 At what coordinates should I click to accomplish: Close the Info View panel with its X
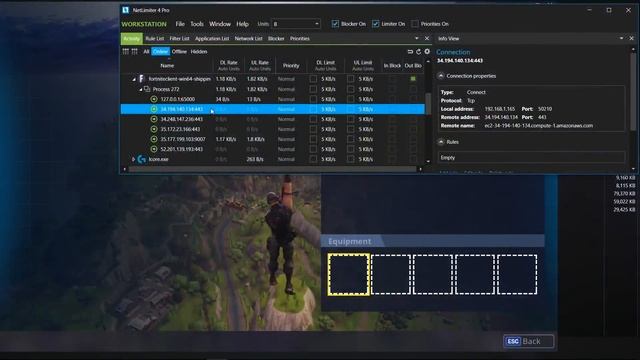[631, 38]
